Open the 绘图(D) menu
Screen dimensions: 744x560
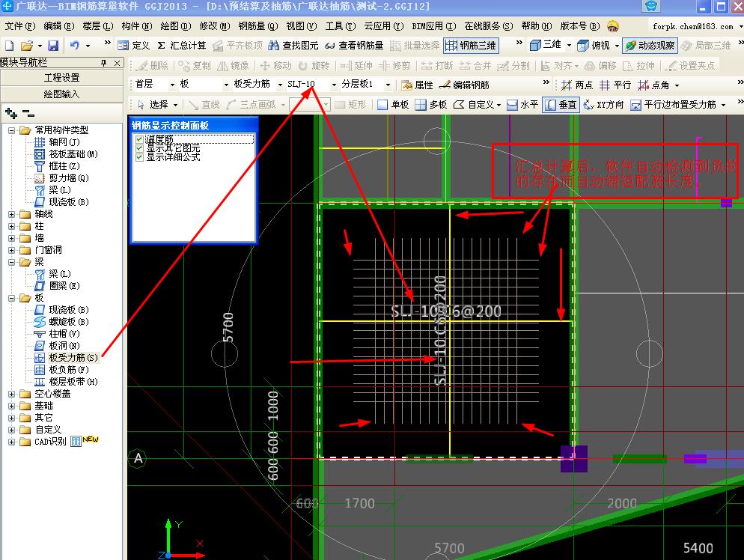click(x=176, y=26)
